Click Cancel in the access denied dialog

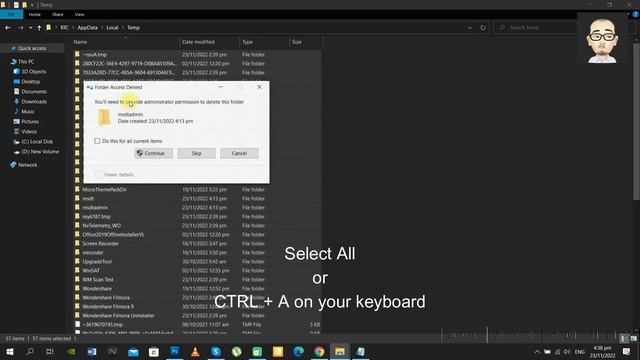click(x=239, y=153)
